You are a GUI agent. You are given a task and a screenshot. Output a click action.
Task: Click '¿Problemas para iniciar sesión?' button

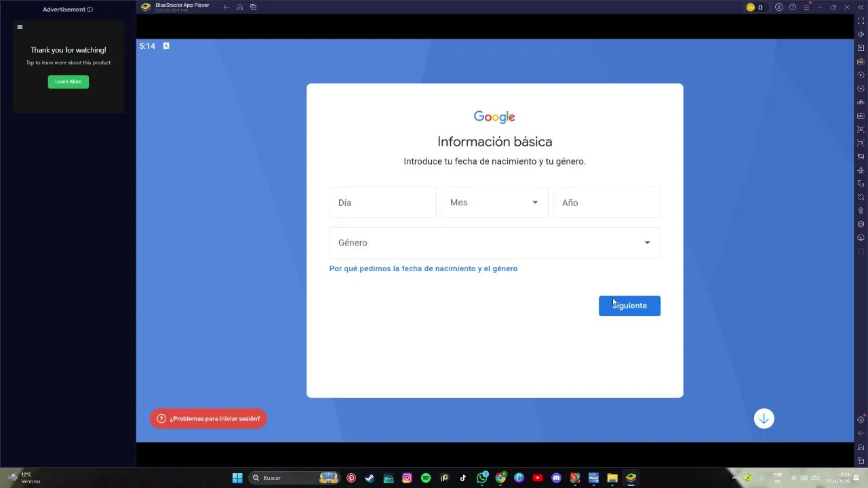tap(208, 419)
